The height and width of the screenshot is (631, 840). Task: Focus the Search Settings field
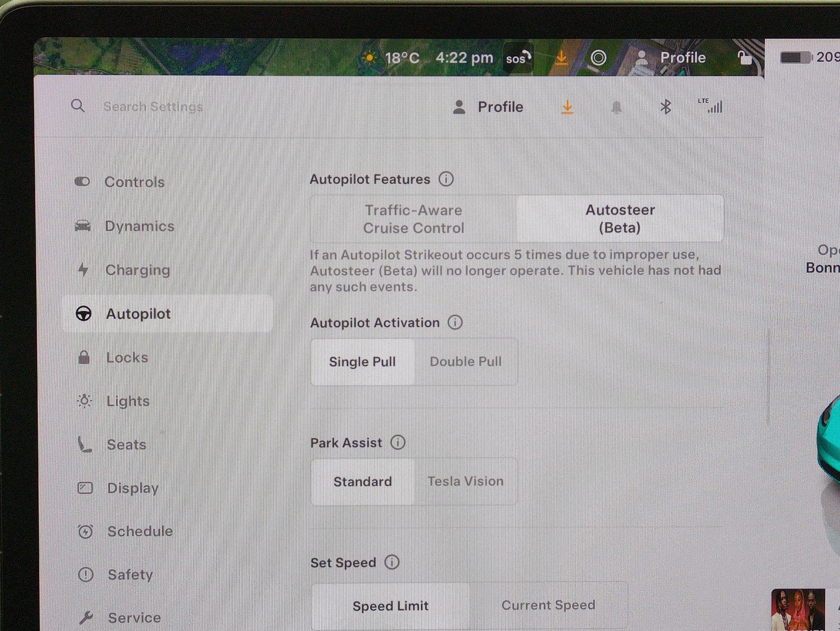153,107
